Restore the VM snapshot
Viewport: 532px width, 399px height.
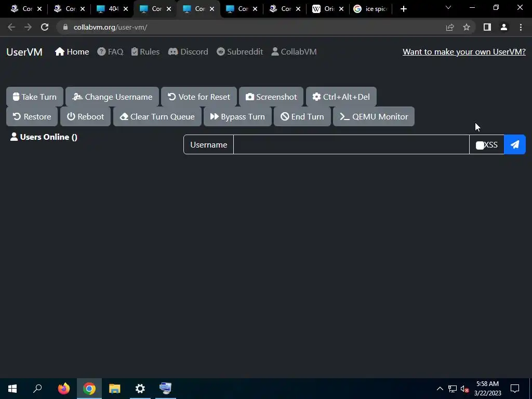click(x=32, y=116)
